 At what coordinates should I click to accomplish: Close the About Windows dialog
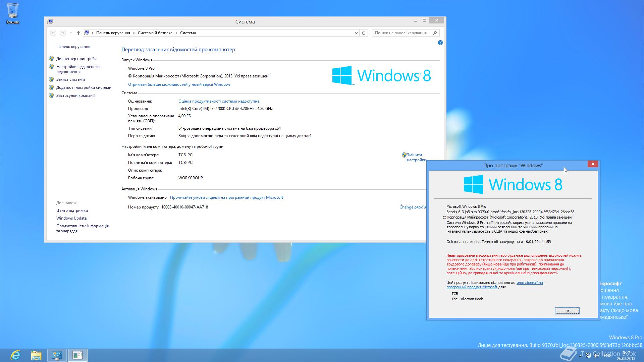[x=593, y=164]
